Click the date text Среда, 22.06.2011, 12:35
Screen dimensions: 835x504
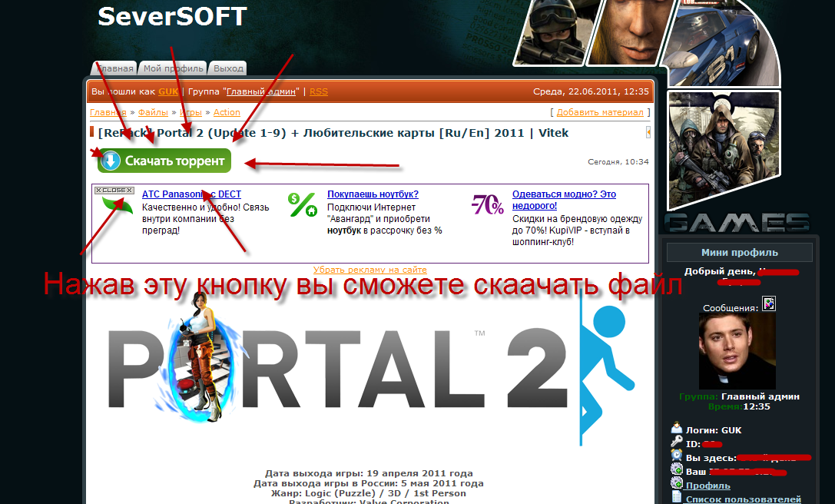click(x=591, y=91)
